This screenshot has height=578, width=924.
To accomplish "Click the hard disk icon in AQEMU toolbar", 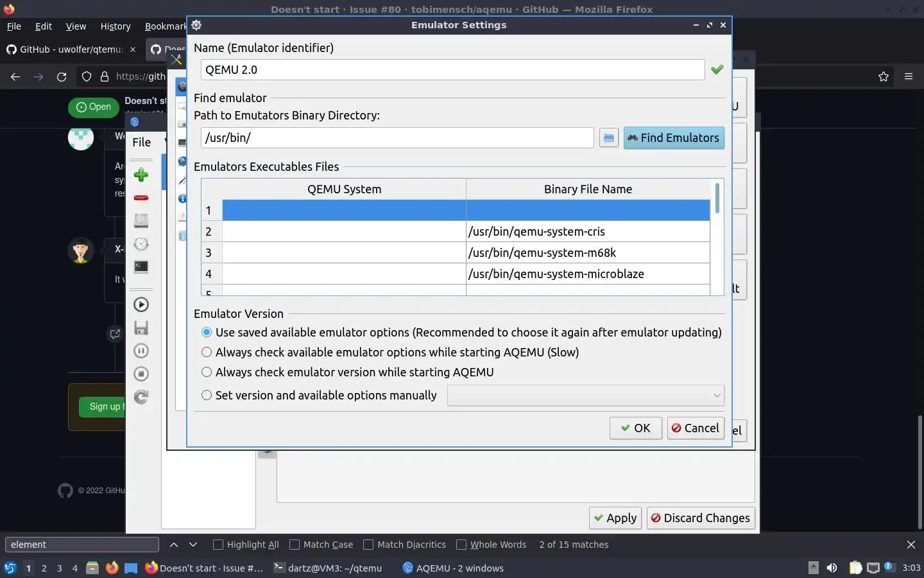I will point(141,220).
